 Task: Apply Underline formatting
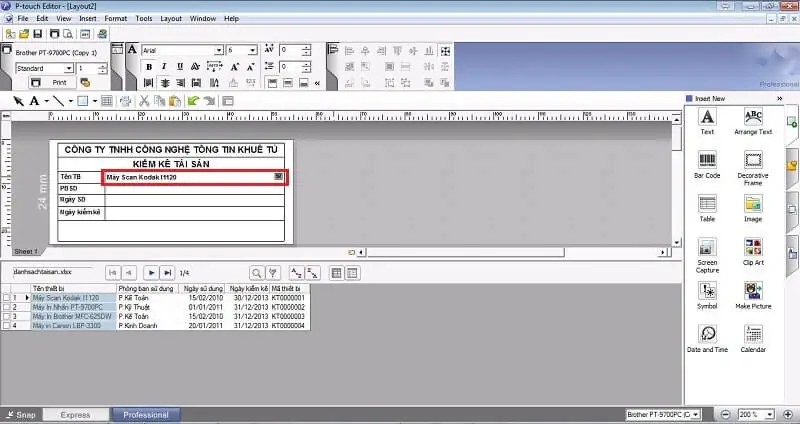point(180,67)
